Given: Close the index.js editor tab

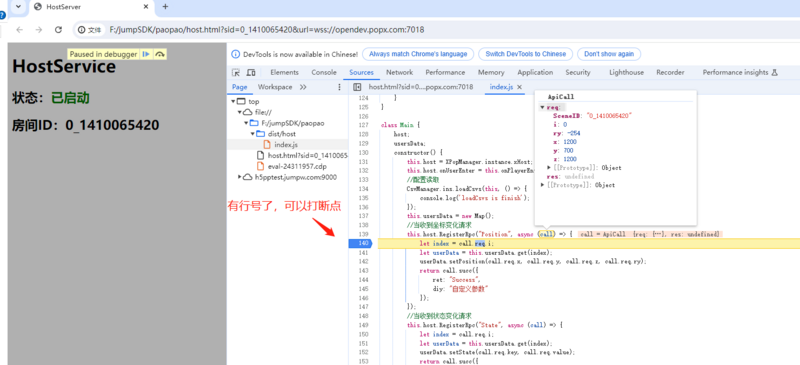Looking at the screenshot, I should pyautogui.click(x=519, y=87).
